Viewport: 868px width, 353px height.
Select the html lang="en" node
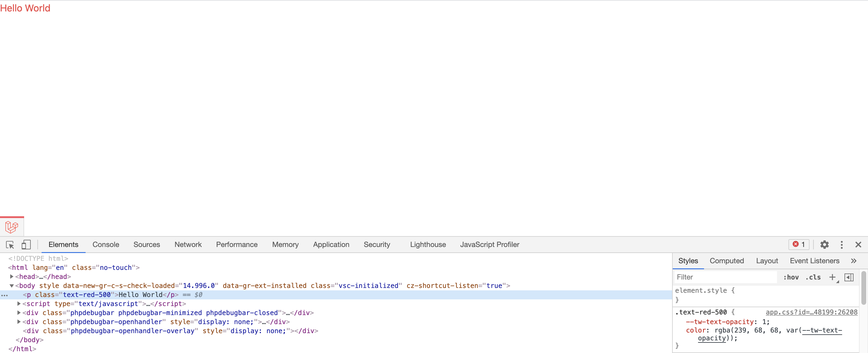click(74, 267)
